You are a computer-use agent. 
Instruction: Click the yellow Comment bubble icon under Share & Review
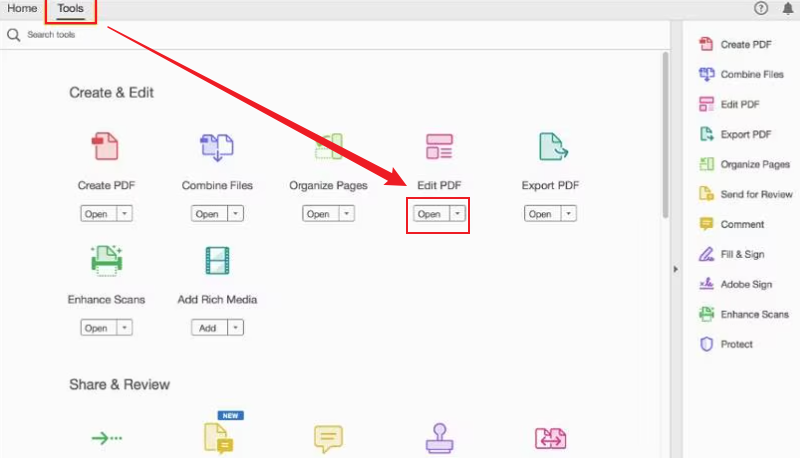[x=328, y=438]
